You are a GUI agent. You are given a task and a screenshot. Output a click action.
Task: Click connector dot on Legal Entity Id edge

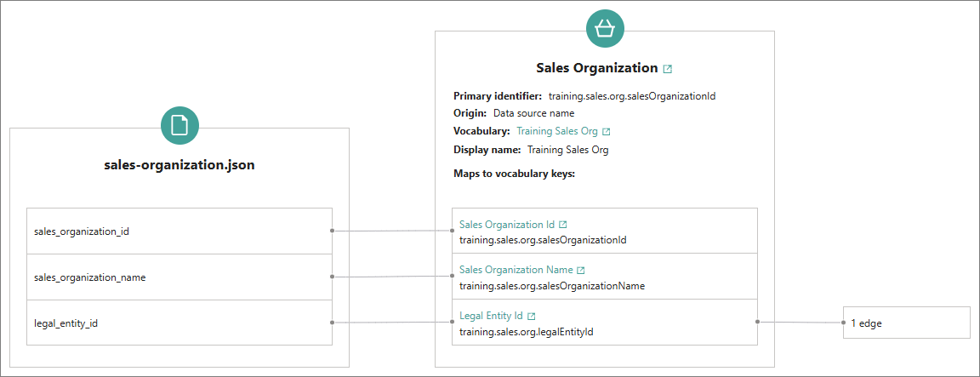(757, 322)
